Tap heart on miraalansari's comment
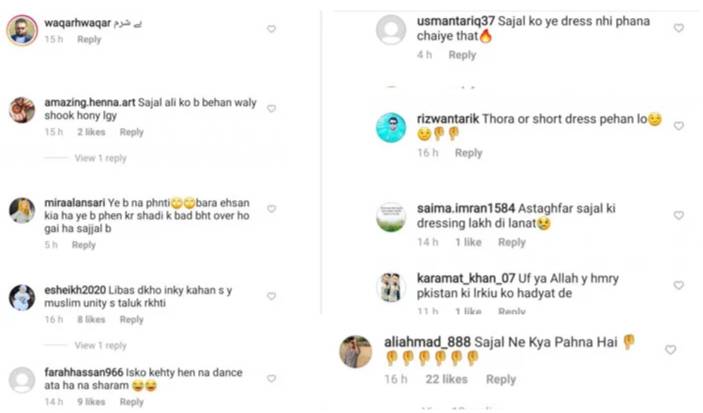 (271, 209)
